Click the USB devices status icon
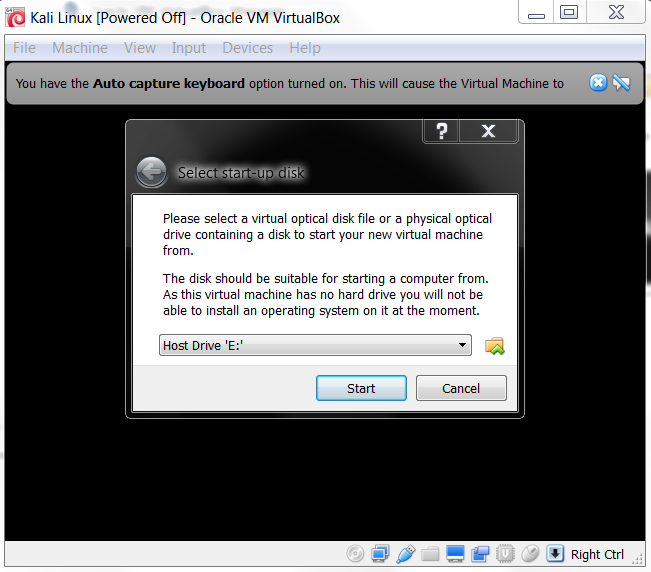 click(x=405, y=554)
